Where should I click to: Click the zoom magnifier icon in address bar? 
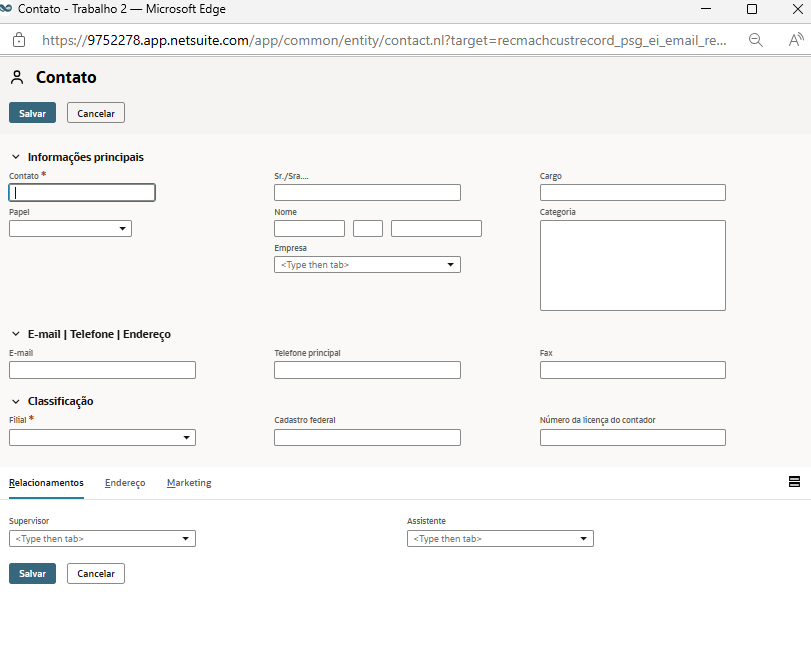click(x=757, y=40)
